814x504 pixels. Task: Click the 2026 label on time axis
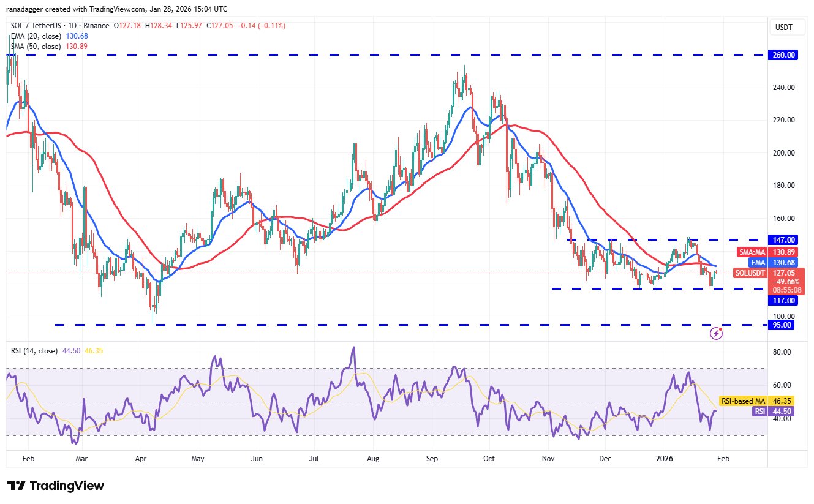pos(665,458)
